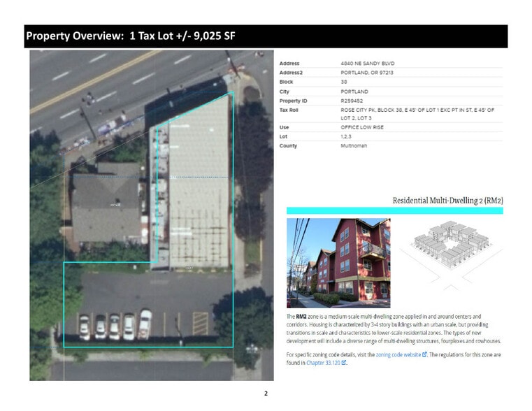Click the Block value 38

(x=343, y=82)
